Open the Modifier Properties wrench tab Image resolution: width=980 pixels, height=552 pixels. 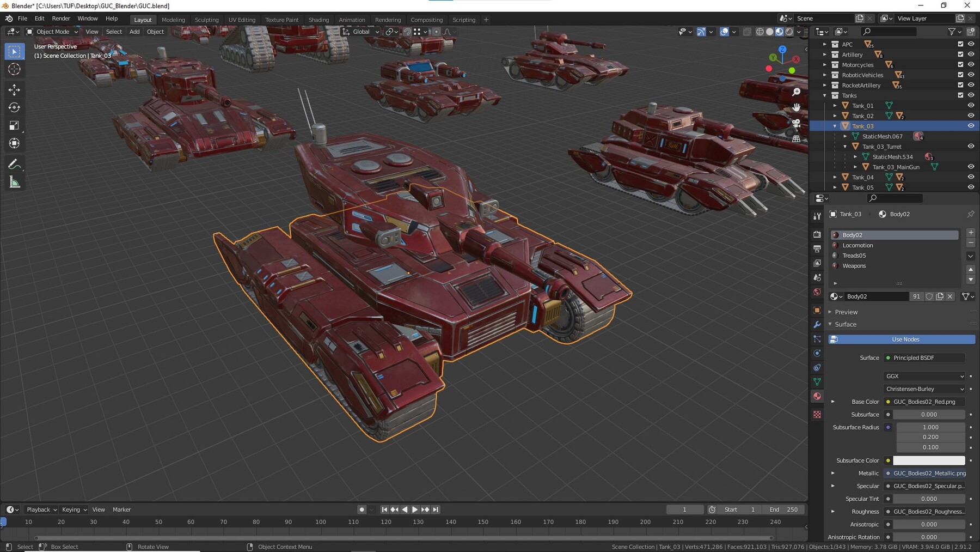click(x=817, y=324)
